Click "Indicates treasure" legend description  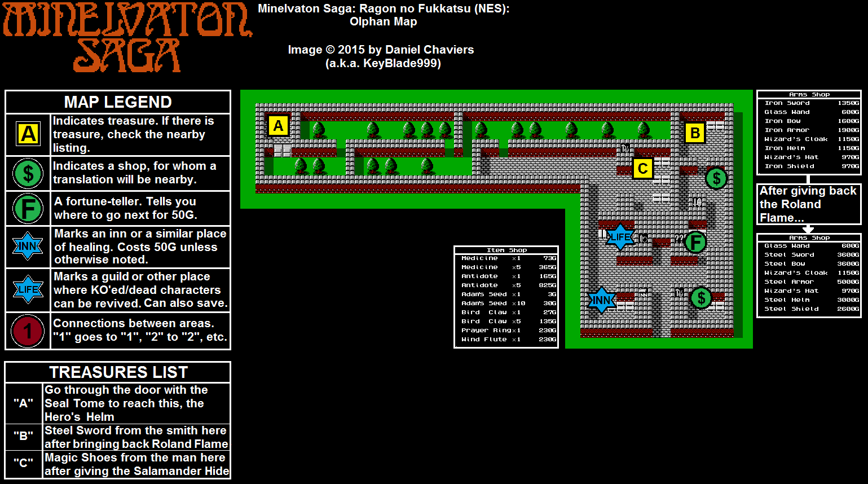[x=134, y=134]
